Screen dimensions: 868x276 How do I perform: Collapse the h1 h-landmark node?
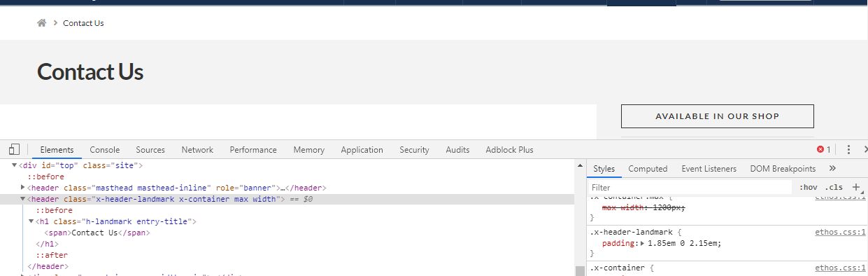31,221
